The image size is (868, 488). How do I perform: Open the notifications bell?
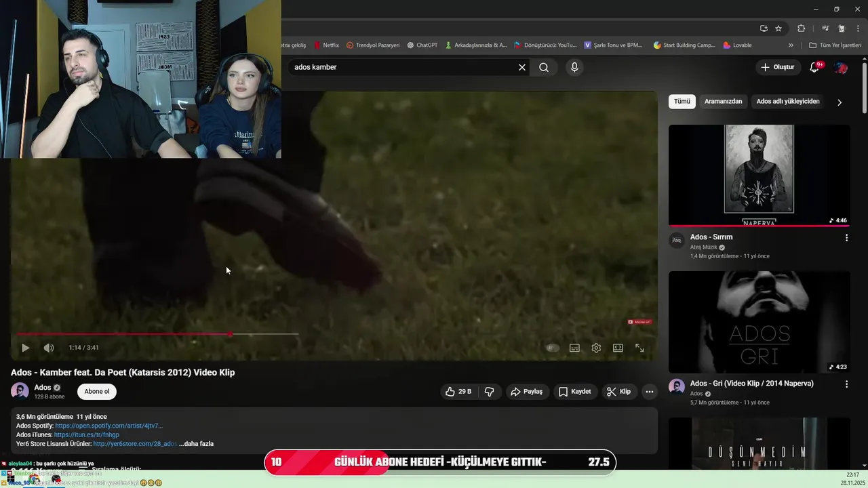(814, 67)
